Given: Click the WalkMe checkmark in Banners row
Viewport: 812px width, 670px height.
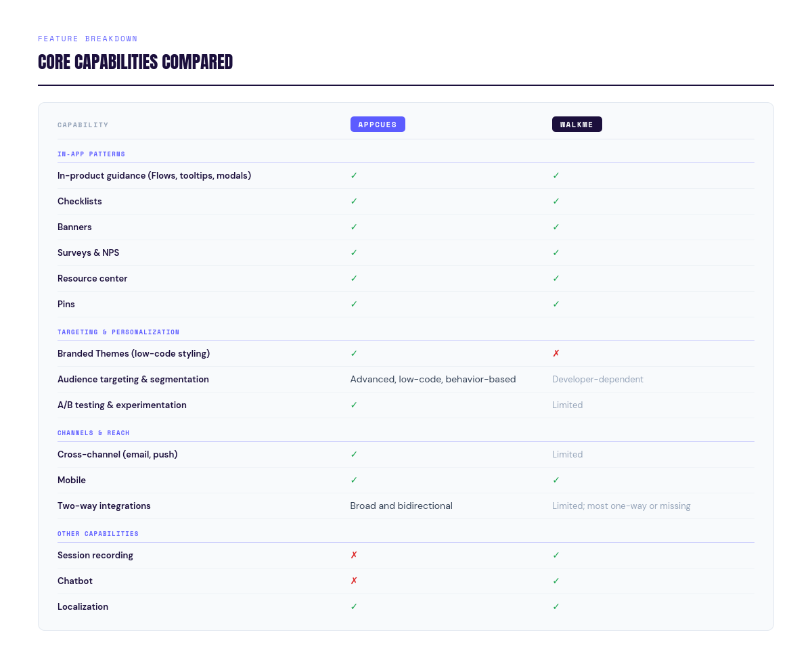Looking at the screenshot, I should pyautogui.click(x=556, y=227).
